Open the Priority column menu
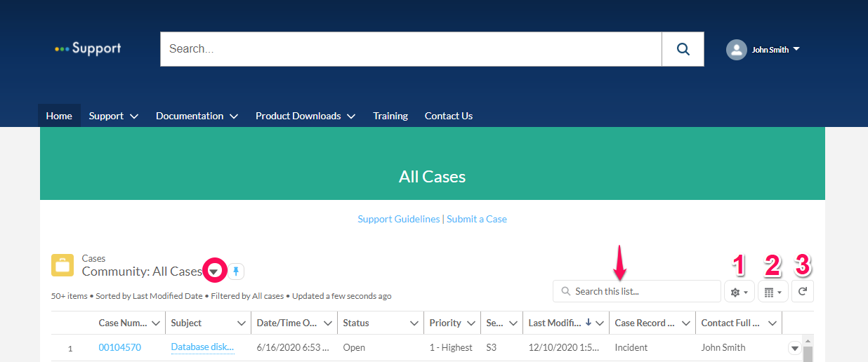 [x=471, y=323]
